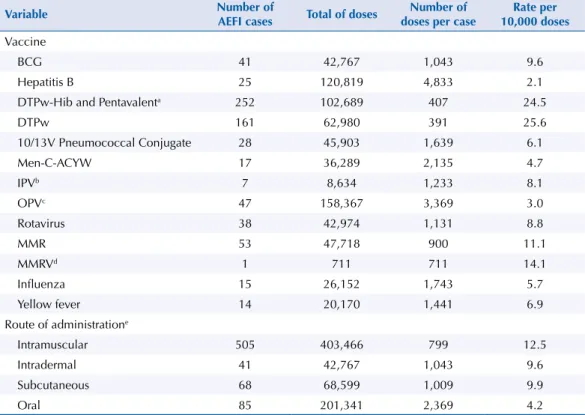Select Rotavirus total doses '42,974'
The width and height of the screenshot is (585, 415).
(342, 224)
